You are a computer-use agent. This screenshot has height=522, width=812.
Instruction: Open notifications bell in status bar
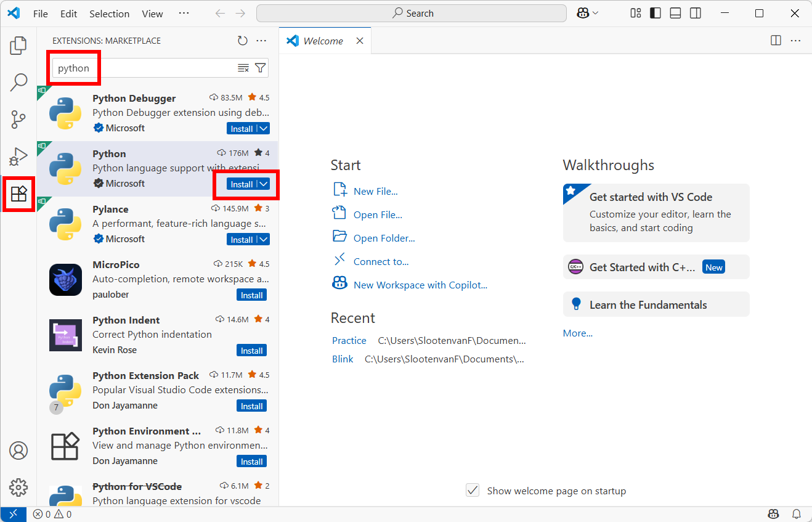pos(797,514)
